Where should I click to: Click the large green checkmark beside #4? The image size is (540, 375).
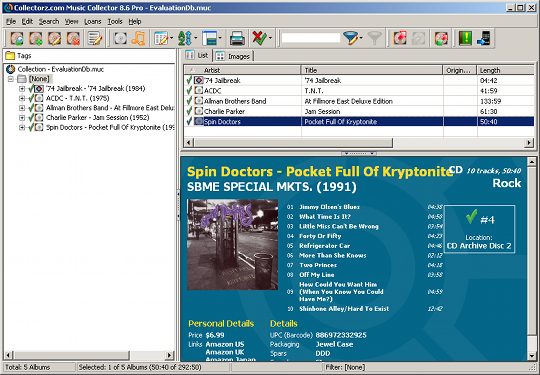(471, 217)
